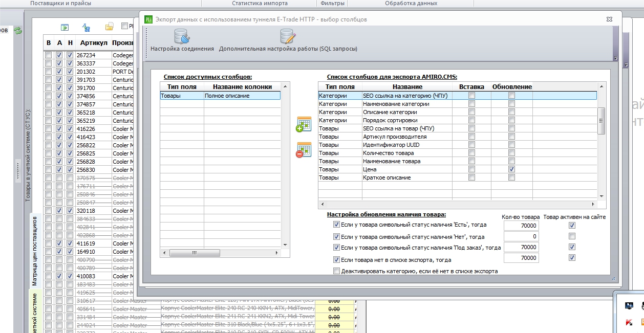The height and width of the screenshot is (333, 644).
Task: Click Kaspersky icon in system tray
Action: tap(629, 322)
